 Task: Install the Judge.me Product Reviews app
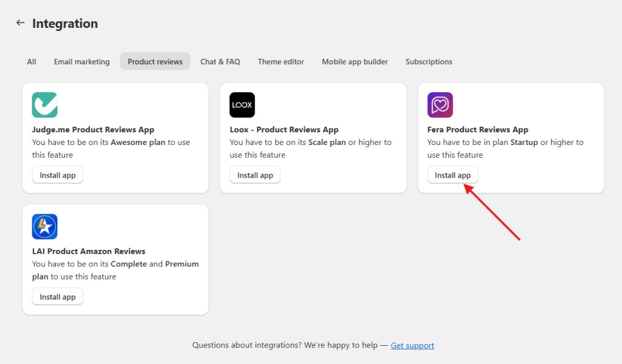point(58,175)
